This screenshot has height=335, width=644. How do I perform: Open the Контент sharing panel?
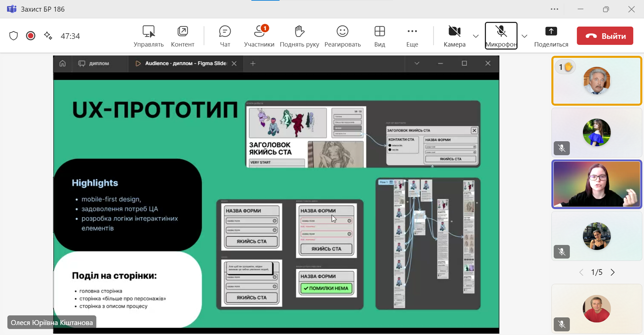coord(182,36)
